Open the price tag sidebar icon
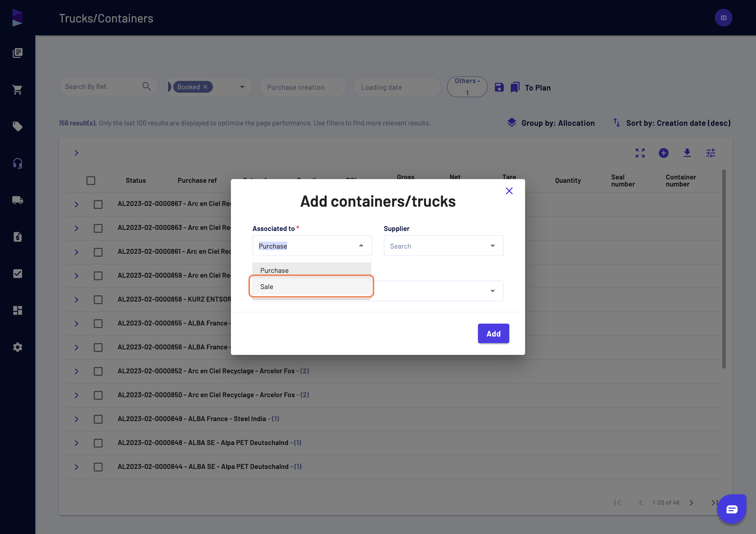756x534 pixels. point(17,127)
